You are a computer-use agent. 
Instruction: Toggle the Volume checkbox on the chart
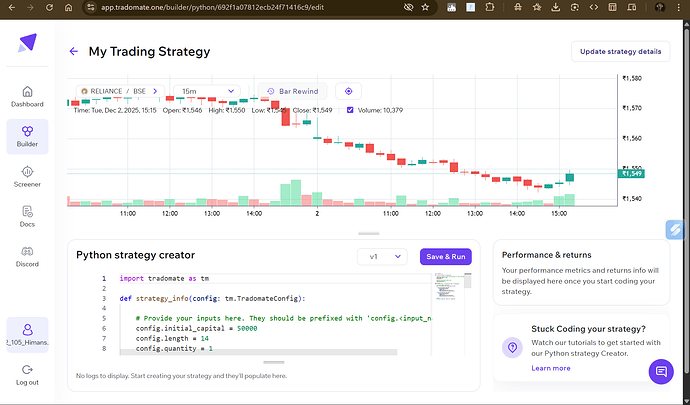pos(350,110)
